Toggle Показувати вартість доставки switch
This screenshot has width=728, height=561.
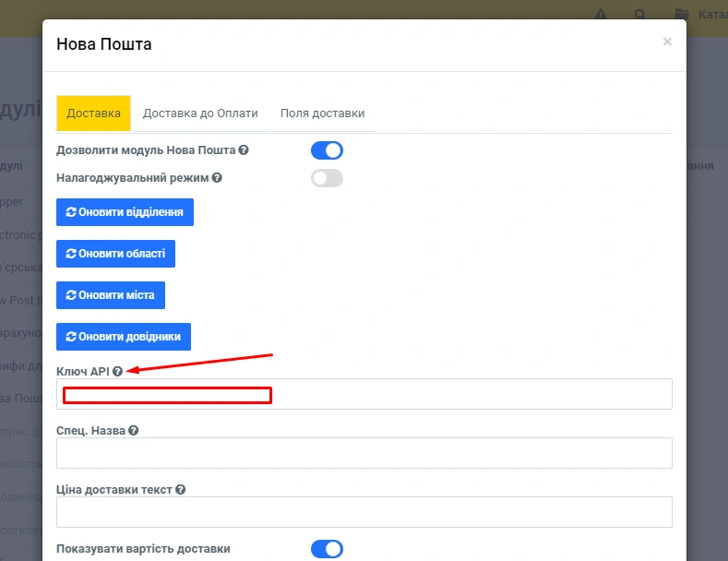327,549
